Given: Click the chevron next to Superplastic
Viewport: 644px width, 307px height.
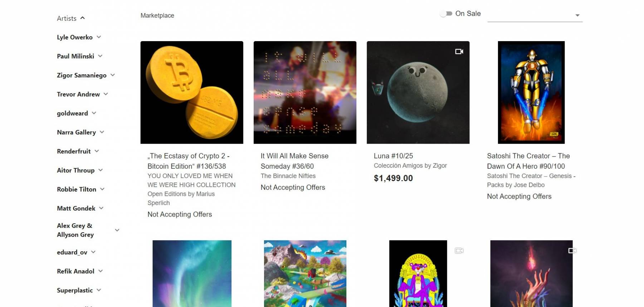Looking at the screenshot, I should [x=99, y=290].
